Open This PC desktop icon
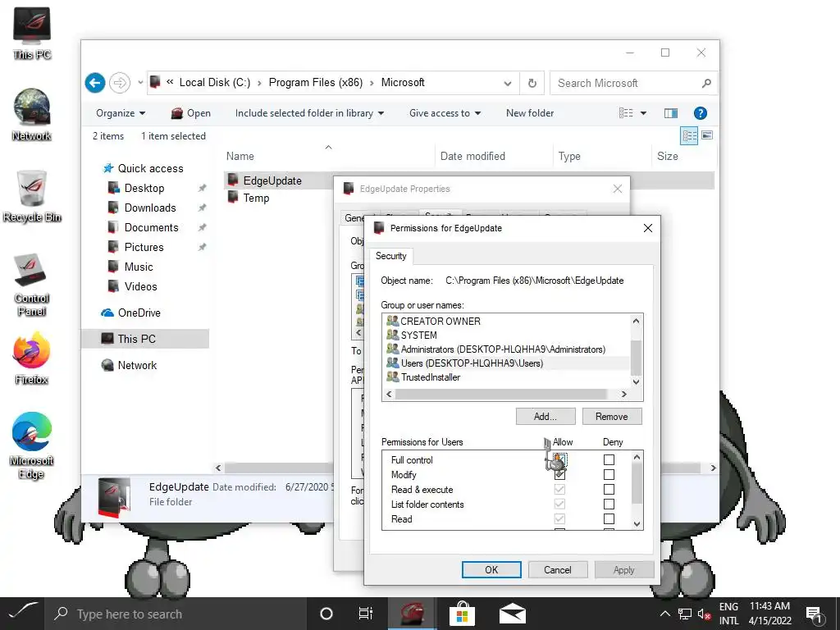This screenshot has width=840, height=630. click(x=32, y=33)
